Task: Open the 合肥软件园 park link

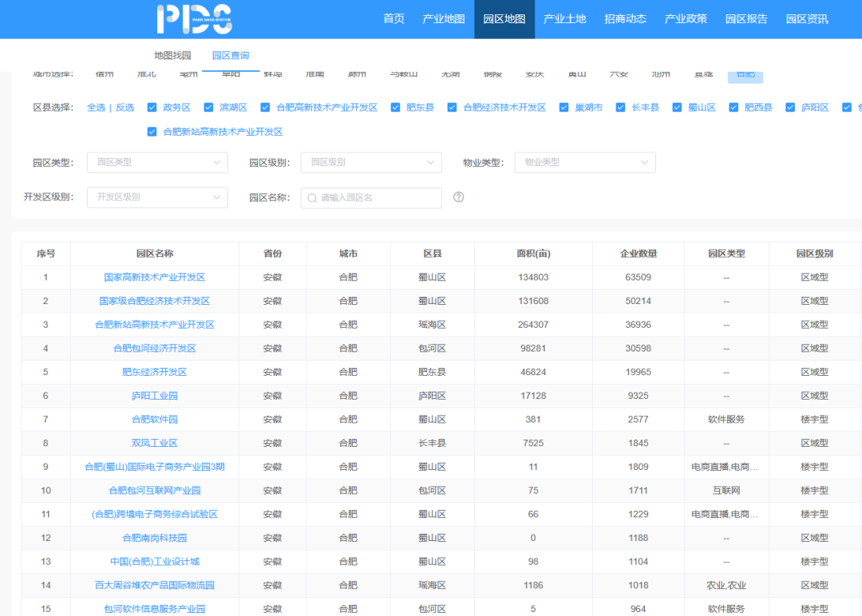Action: click(154, 420)
